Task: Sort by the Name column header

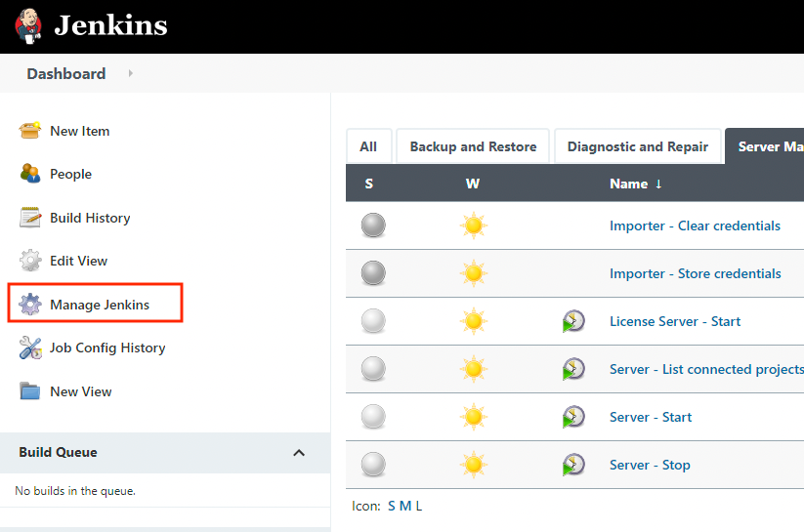Action: tap(635, 184)
